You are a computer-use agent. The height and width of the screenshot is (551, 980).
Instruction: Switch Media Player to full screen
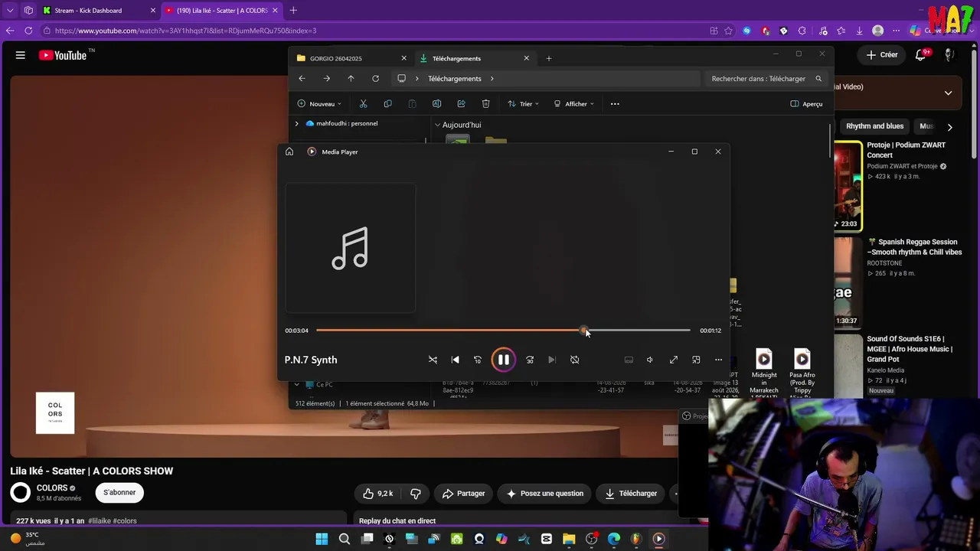pos(674,360)
